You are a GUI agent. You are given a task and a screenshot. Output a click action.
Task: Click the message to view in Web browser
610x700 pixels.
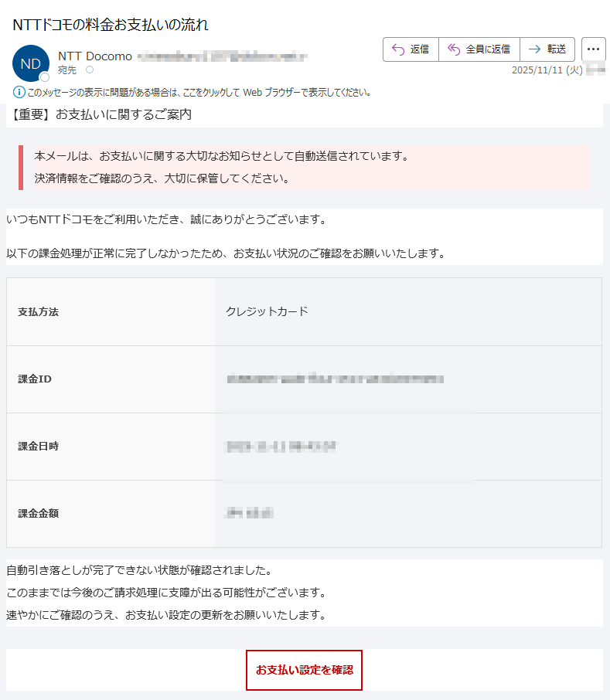199,93
